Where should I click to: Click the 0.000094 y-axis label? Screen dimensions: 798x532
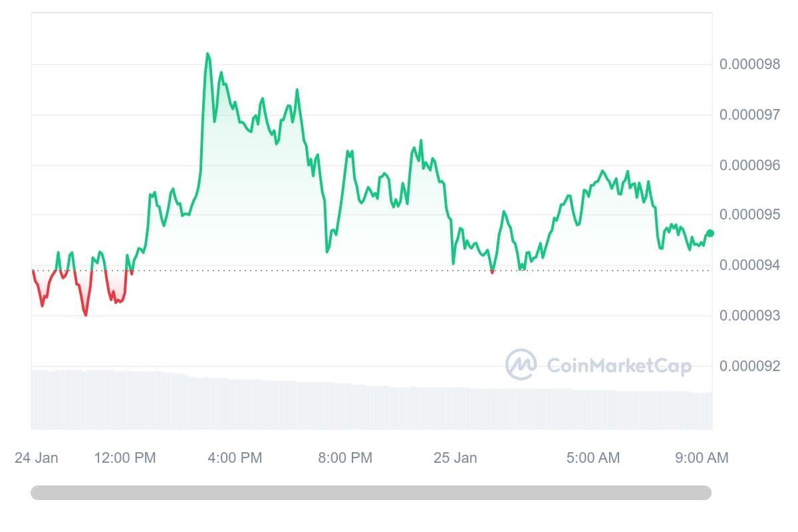[x=749, y=265]
